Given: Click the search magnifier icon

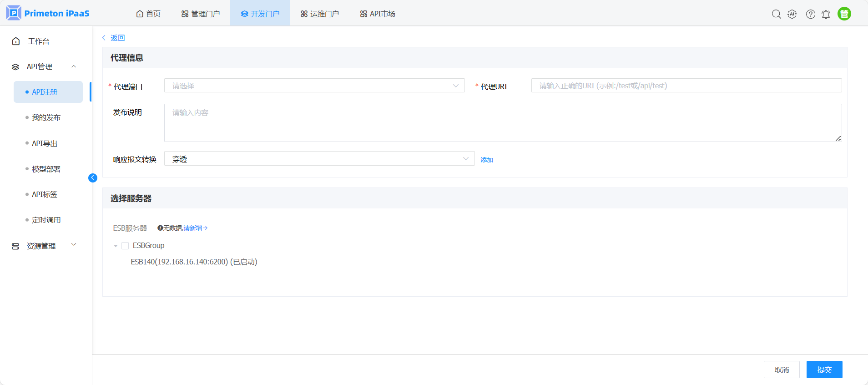Looking at the screenshot, I should [x=776, y=14].
